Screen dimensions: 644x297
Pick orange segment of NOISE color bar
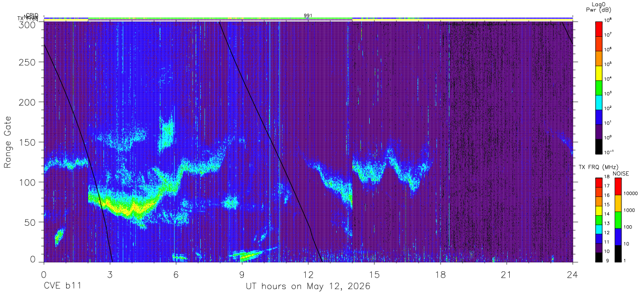[618, 203]
